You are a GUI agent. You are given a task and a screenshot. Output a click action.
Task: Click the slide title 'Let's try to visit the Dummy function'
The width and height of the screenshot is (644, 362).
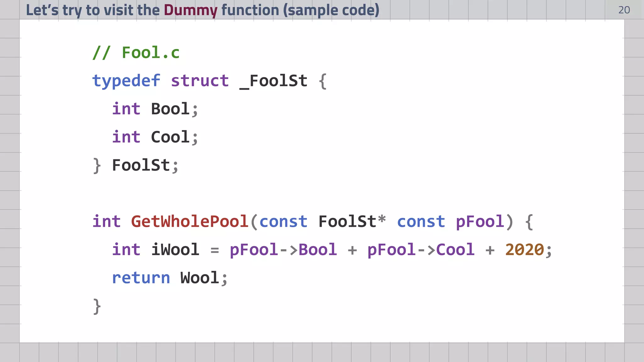pyautogui.click(x=203, y=10)
